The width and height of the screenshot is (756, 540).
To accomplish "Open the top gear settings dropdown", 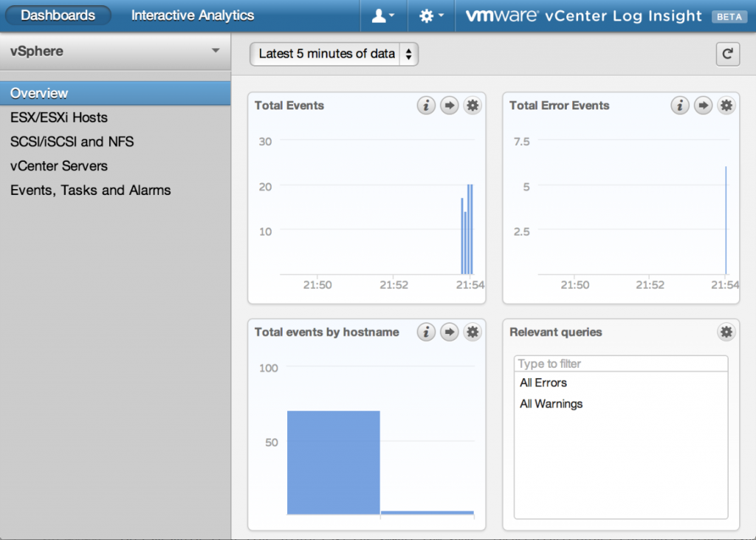I will tap(430, 16).
